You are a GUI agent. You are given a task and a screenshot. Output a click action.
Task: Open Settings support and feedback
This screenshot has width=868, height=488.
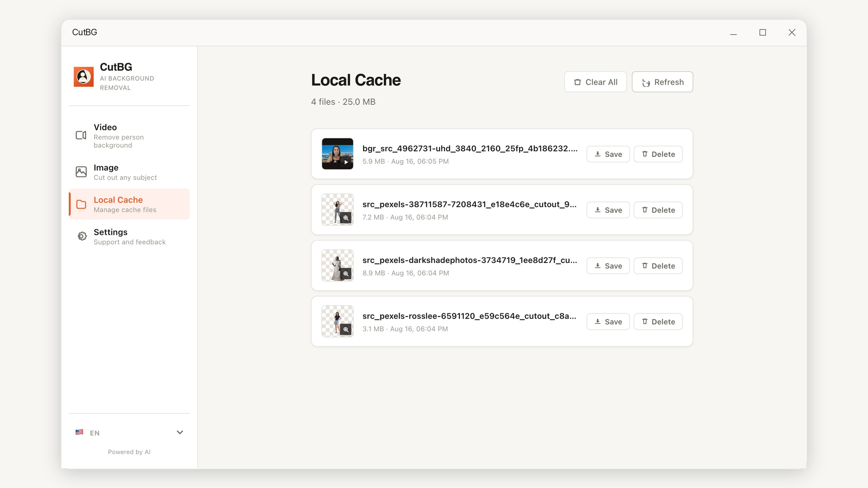(129, 237)
